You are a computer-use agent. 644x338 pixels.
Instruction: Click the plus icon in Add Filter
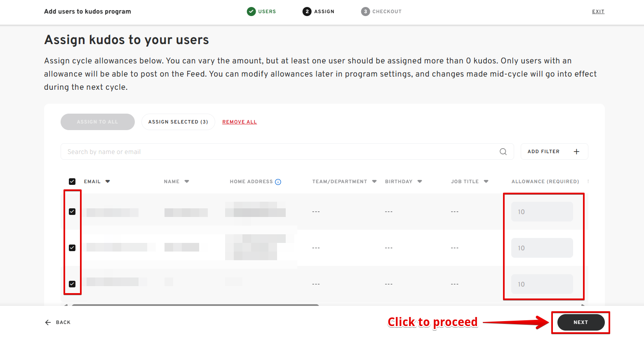[x=576, y=152]
